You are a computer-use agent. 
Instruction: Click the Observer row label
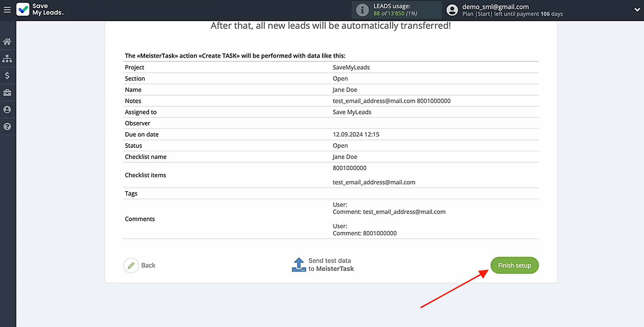[138, 123]
